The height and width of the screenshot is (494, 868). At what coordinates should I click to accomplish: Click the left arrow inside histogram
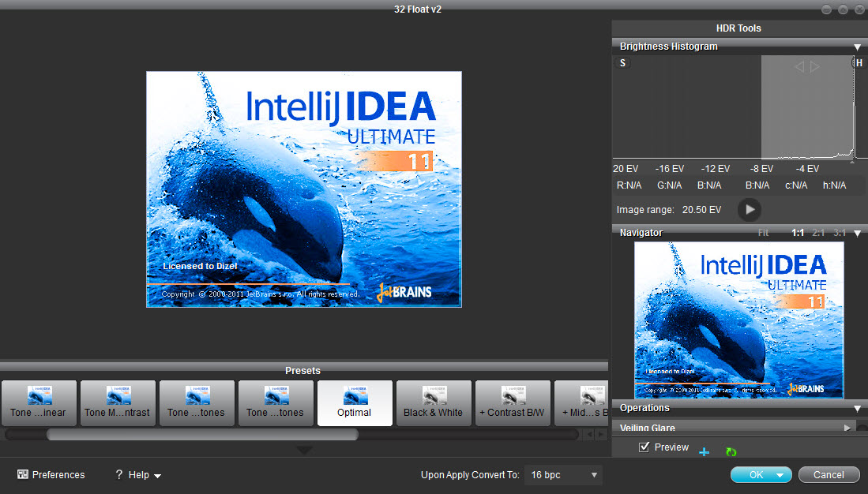point(798,66)
